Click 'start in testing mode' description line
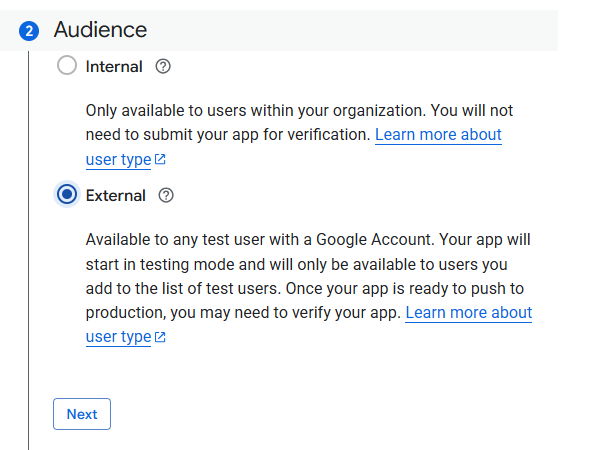The image size is (609, 450). coord(296,264)
